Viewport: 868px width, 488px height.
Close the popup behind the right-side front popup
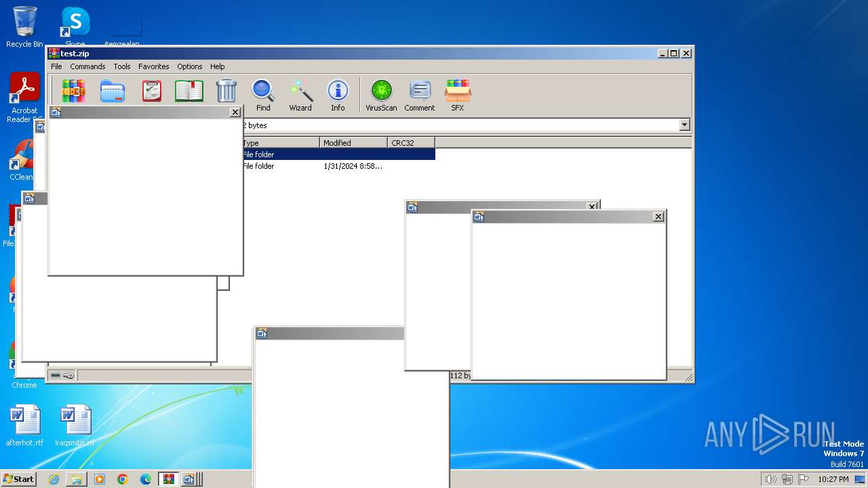click(x=592, y=207)
